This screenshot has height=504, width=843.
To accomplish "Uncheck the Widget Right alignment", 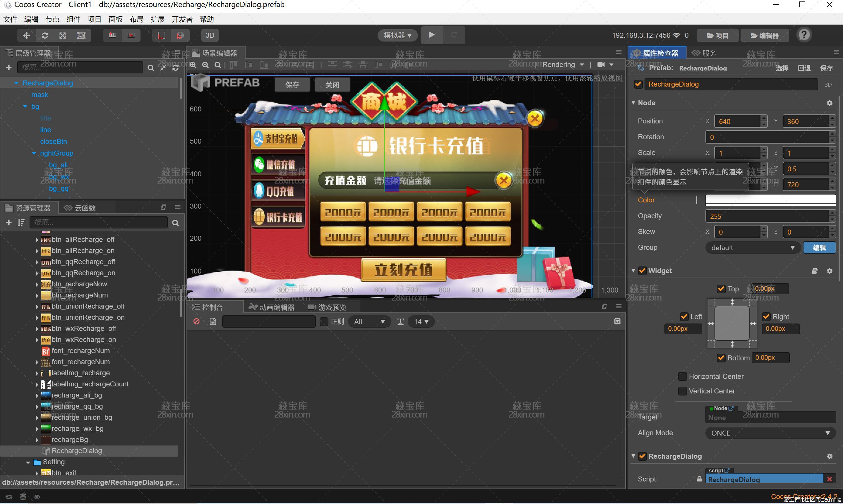I will coord(766,316).
